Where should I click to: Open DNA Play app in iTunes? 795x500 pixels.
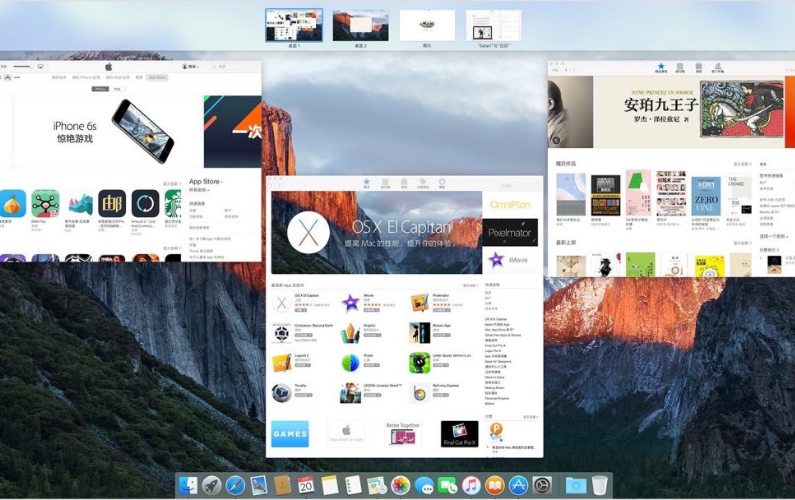pos(45,204)
